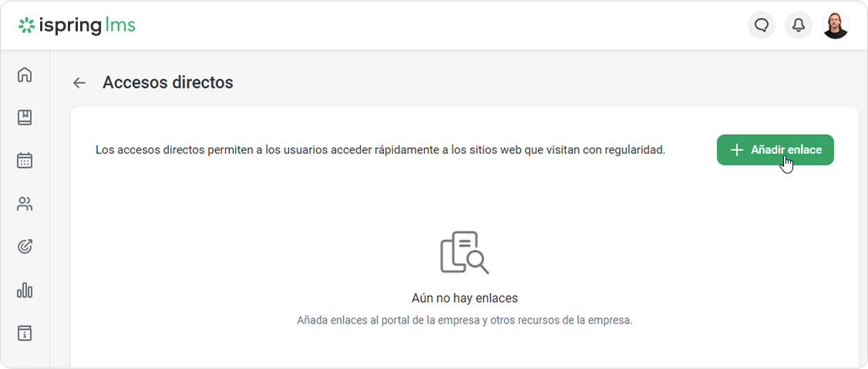
Task: Go back using the left arrow
Action: point(79,83)
